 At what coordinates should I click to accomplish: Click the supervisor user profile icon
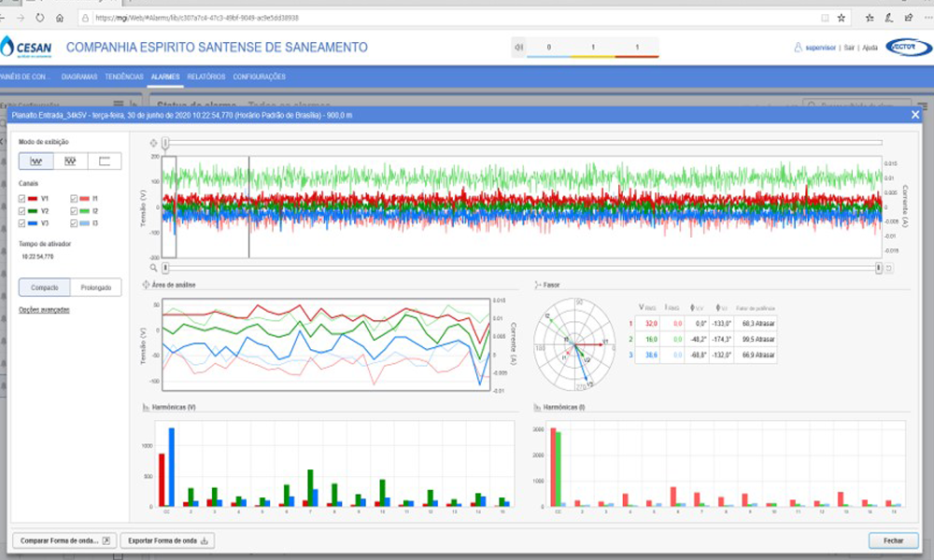click(x=798, y=48)
